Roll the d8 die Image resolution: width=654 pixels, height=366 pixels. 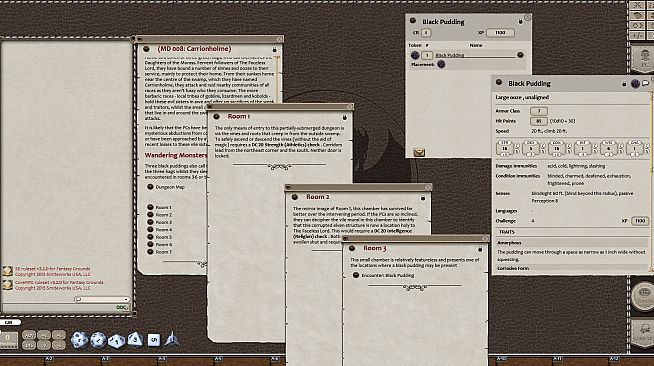pyautogui.click(x=135, y=339)
